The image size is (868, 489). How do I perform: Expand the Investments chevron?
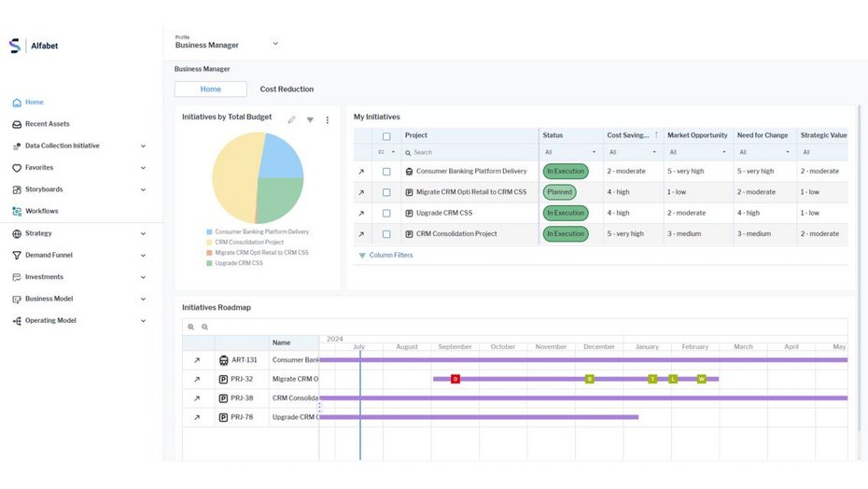[143, 277]
